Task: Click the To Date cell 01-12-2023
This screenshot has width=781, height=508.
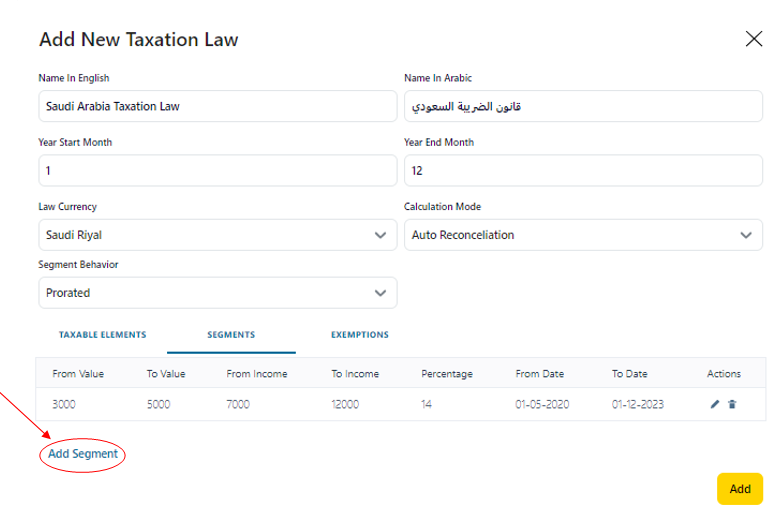Action: (x=637, y=404)
